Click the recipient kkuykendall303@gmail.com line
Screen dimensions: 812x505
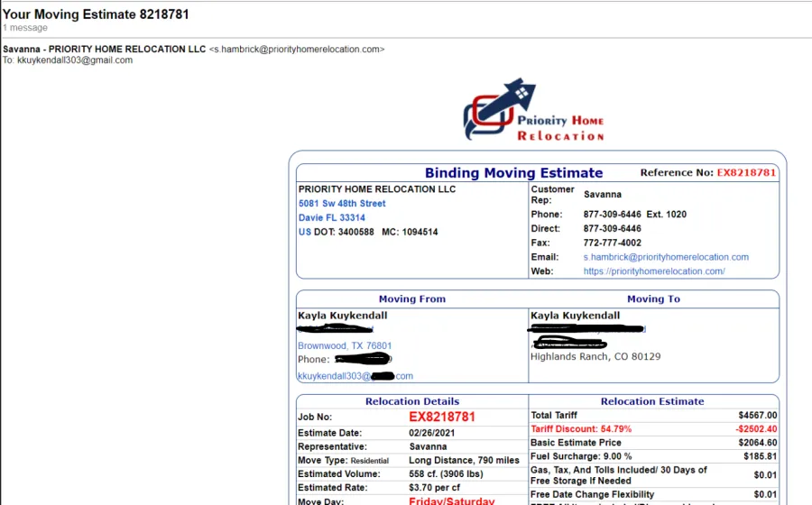(x=68, y=60)
